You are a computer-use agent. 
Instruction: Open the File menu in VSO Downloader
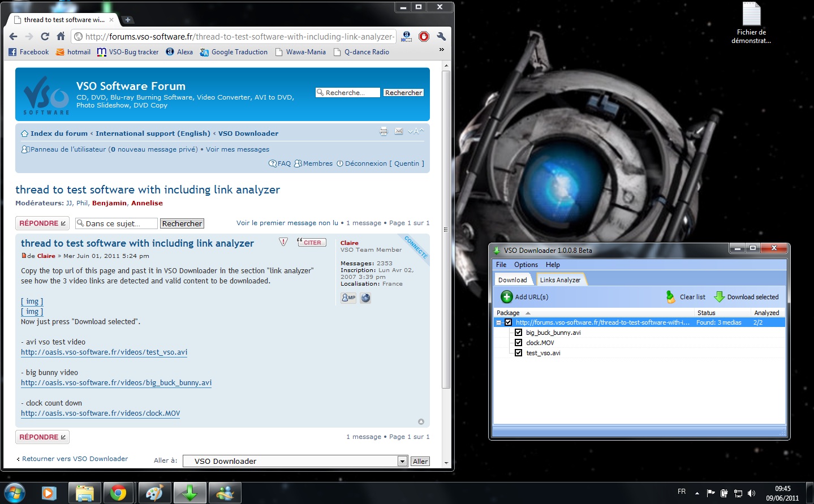[x=501, y=265]
